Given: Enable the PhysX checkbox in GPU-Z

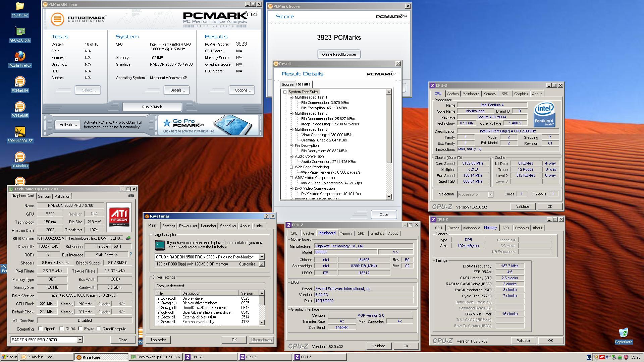Looking at the screenshot, I should pos(80,329).
